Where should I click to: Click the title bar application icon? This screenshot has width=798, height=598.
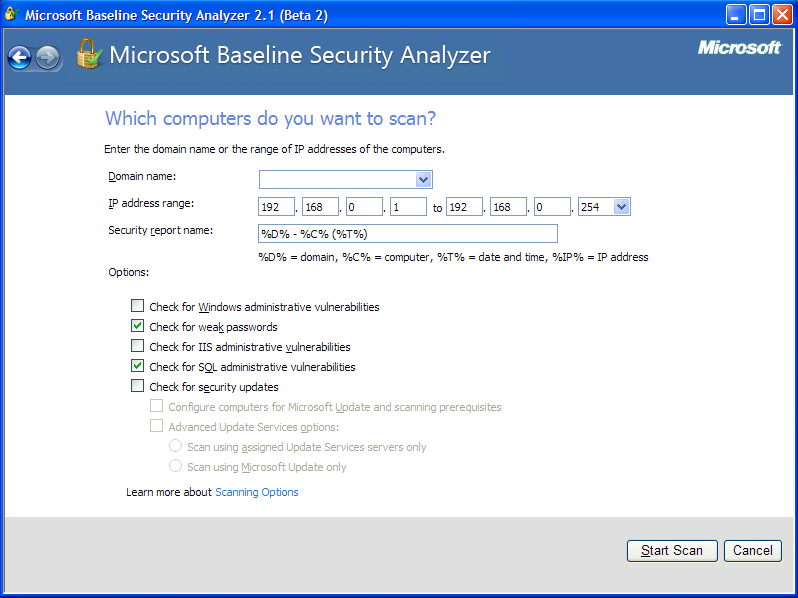[x=11, y=14]
